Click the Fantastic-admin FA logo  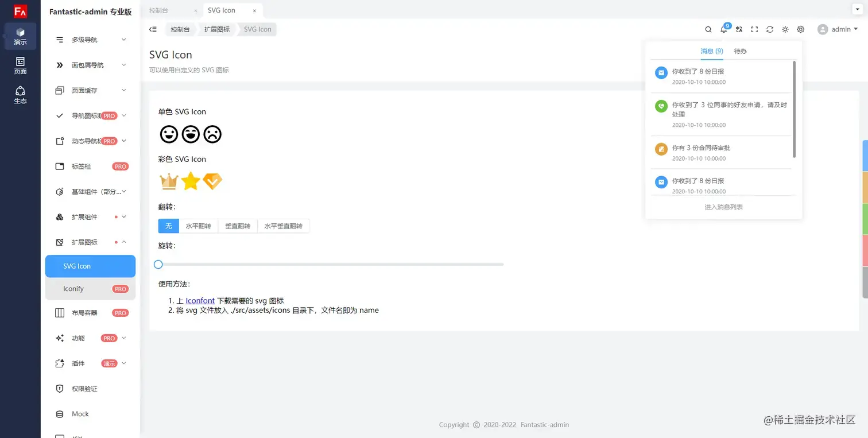coord(20,11)
